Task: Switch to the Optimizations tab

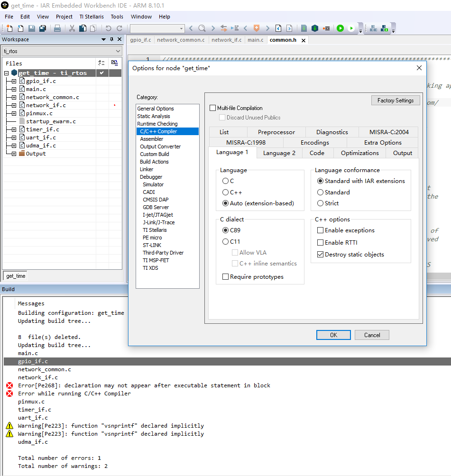Action: click(x=359, y=153)
